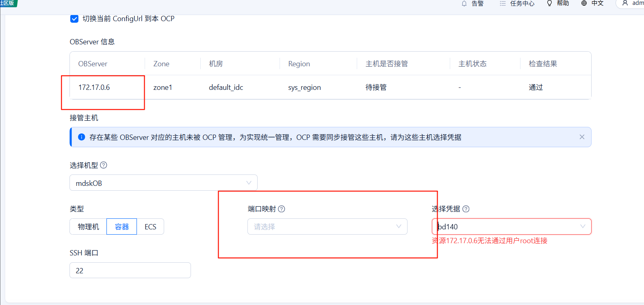
Task: Click Zone column header
Action: [x=161, y=64]
